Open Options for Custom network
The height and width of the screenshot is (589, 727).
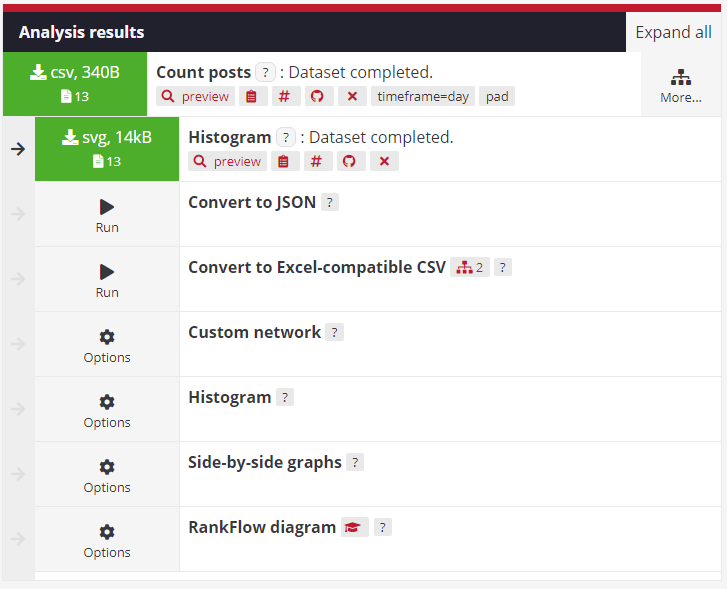click(107, 344)
